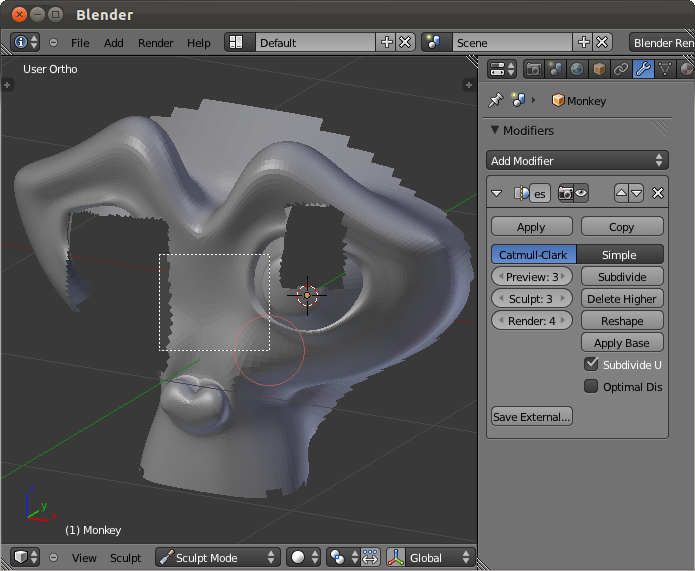Add a new scene with plus icon
695x571 pixels.
click(584, 43)
